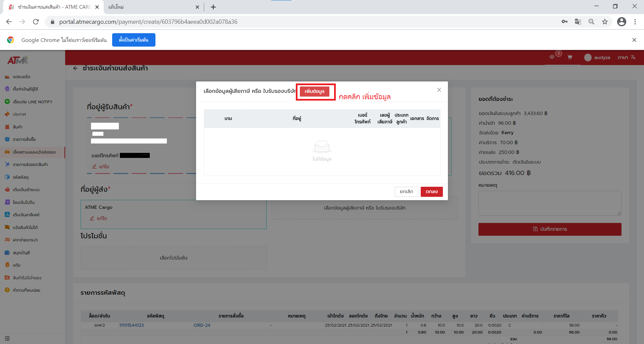The image size is (644, 344).
Task: Reload the page using the refresh icon
Action: 36,22
